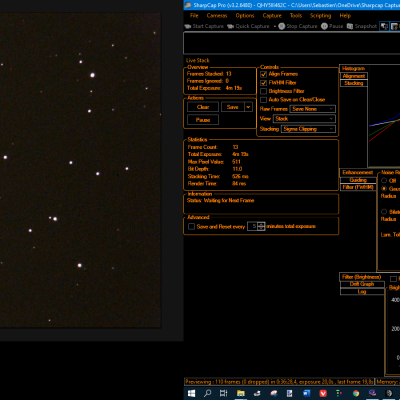Viewport: 400px width, 400px height.
Task: Enable Save and Reset every checkbox
Action: pyautogui.click(x=191, y=227)
